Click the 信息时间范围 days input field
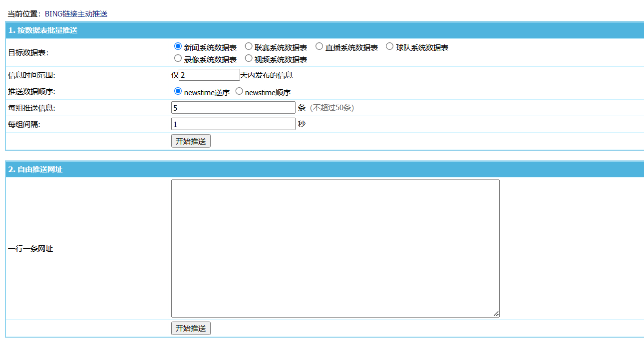This screenshot has height=338, width=644. click(209, 74)
